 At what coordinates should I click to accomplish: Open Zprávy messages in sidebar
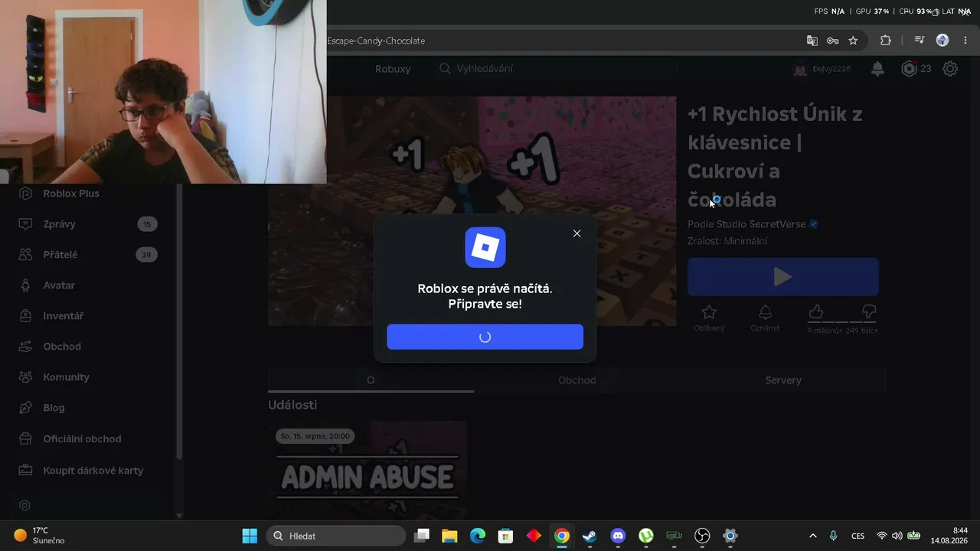59,224
